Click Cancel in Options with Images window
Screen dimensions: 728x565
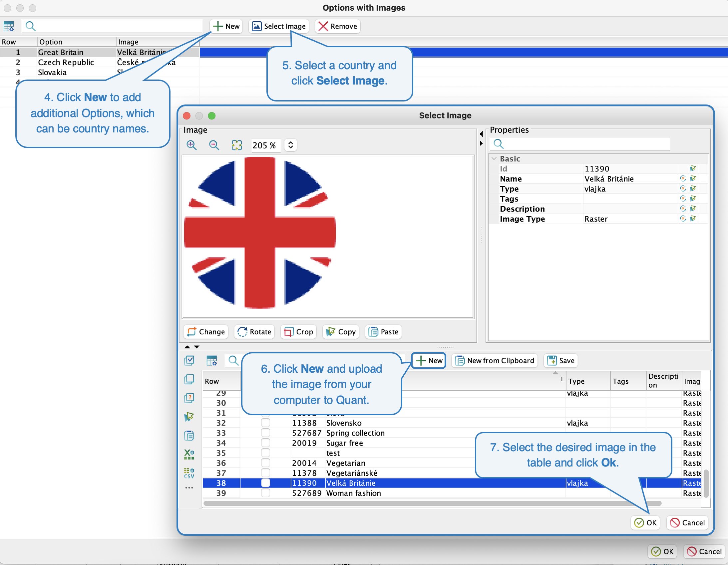(x=704, y=551)
